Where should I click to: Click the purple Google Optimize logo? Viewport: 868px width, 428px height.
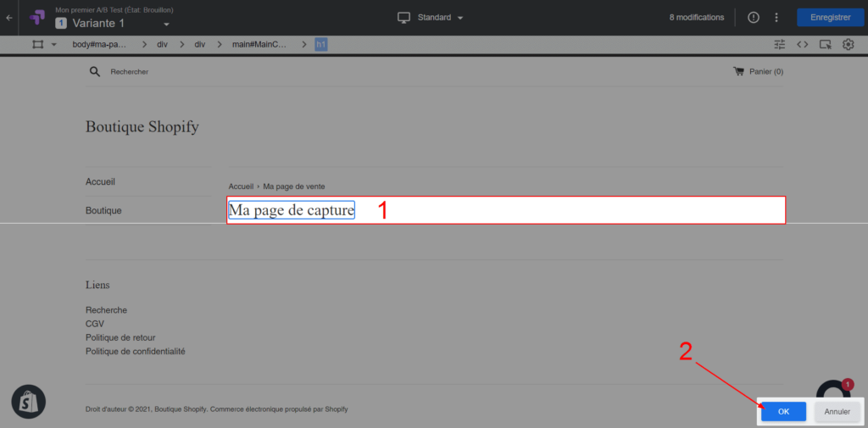pos(36,17)
